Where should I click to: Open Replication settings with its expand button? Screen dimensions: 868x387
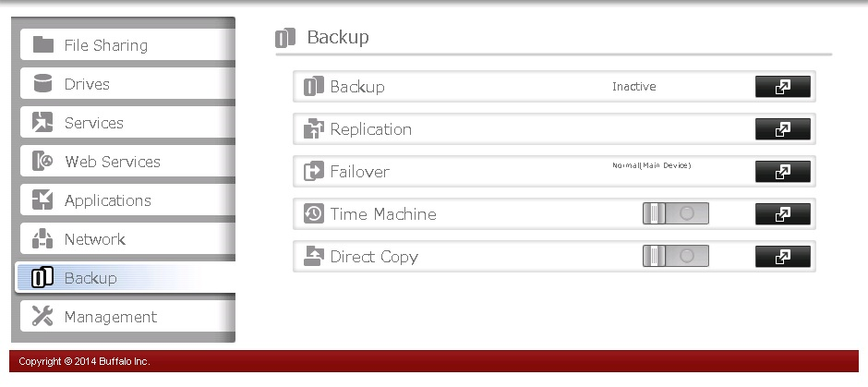click(x=782, y=129)
